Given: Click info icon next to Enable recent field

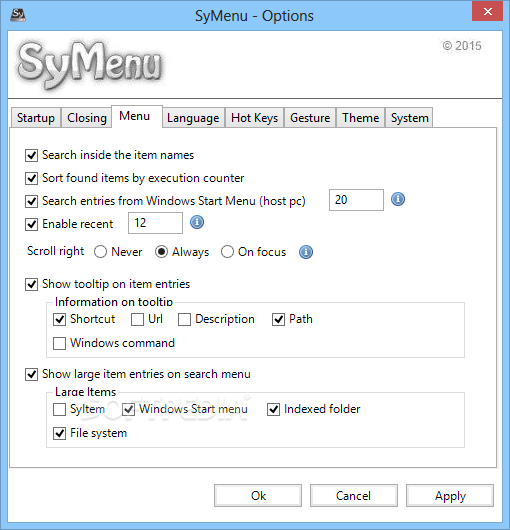Looking at the screenshot, I should click(197, 222).
